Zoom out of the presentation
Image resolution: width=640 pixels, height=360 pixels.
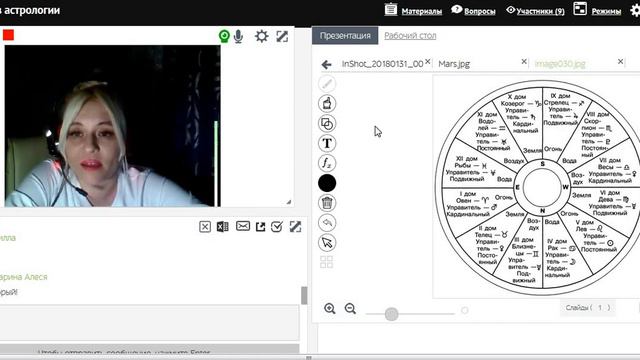point(350,309)
